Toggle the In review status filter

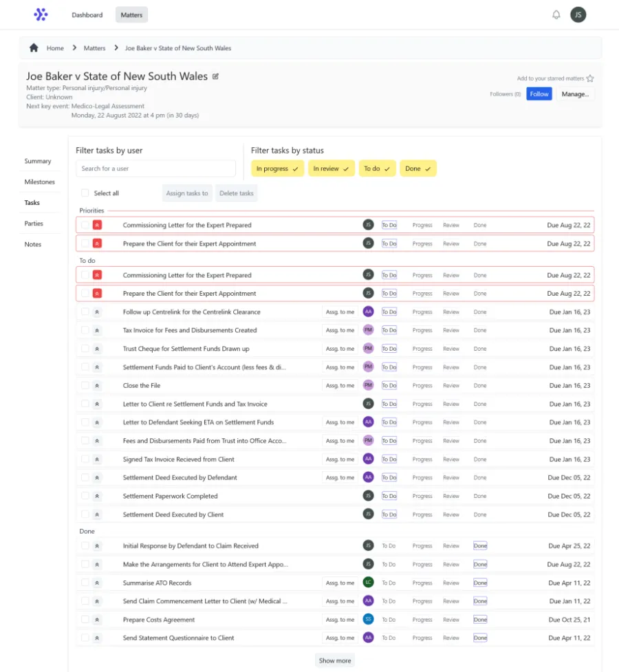332,169
